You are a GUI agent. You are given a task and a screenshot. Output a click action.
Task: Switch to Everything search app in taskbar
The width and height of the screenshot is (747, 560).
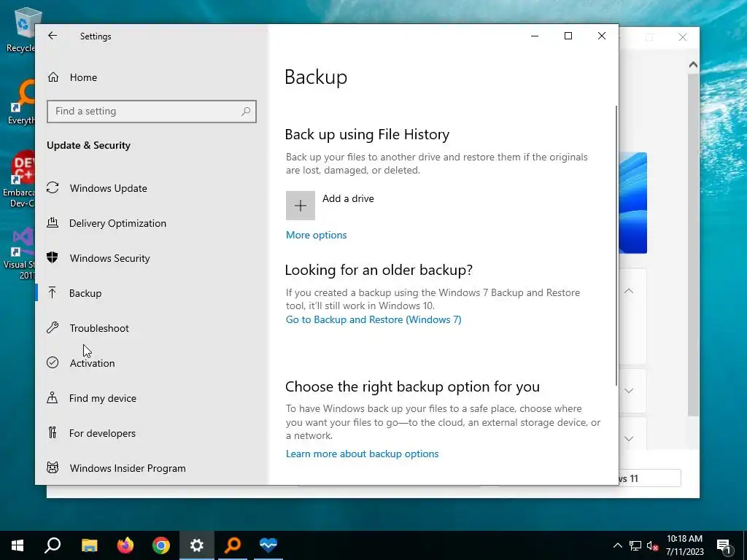(233, 545)
